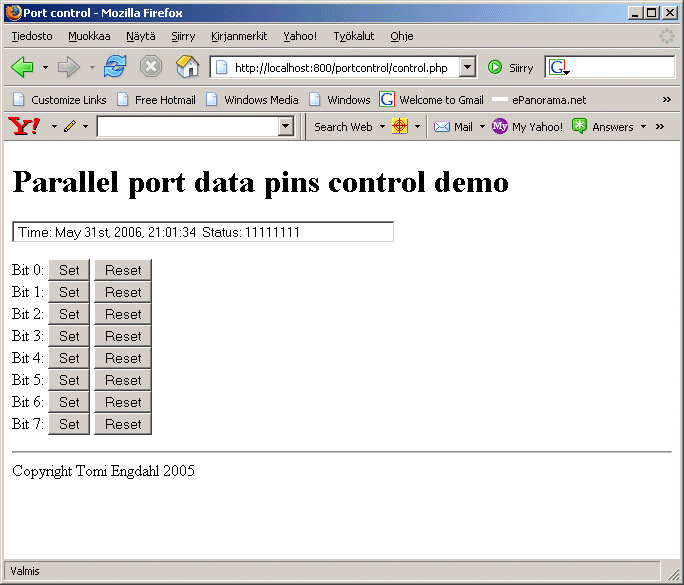Open Windows Media bookmark

[252, 100]
